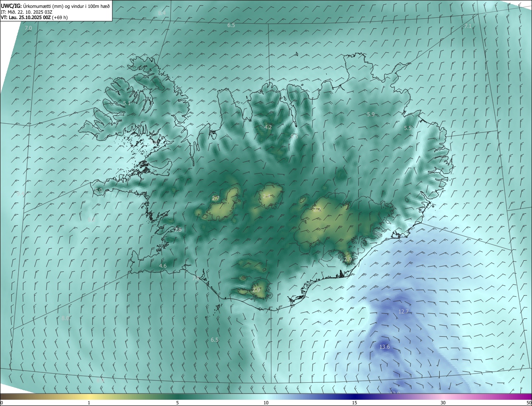
Task: Pick the brown start of the color scale
Action: (x=8, y=396)
